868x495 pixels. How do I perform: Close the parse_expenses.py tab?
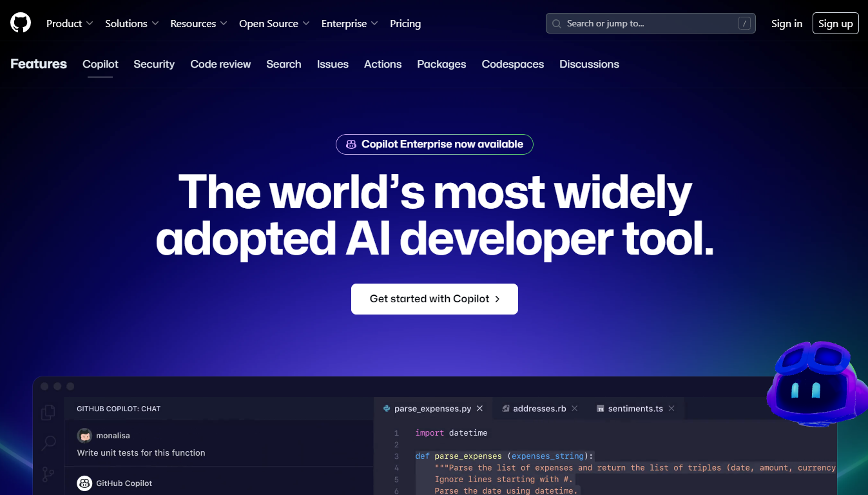click(x=479, y=409)
